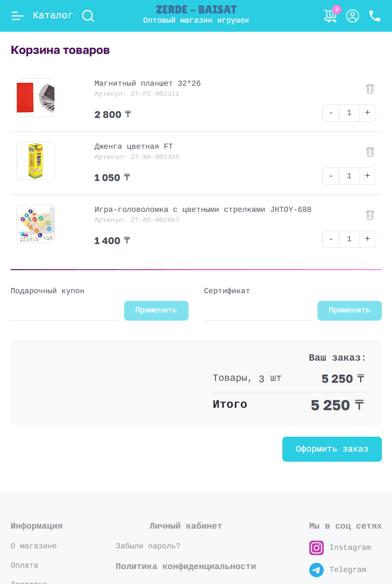
Task: Open the Telegram social icon
Action: [x=316, y=570]
